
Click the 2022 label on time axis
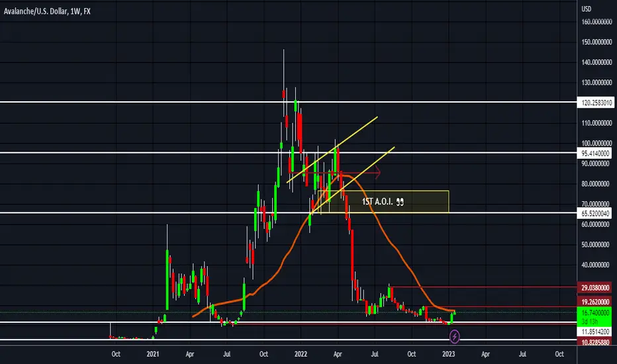(301, 354)
